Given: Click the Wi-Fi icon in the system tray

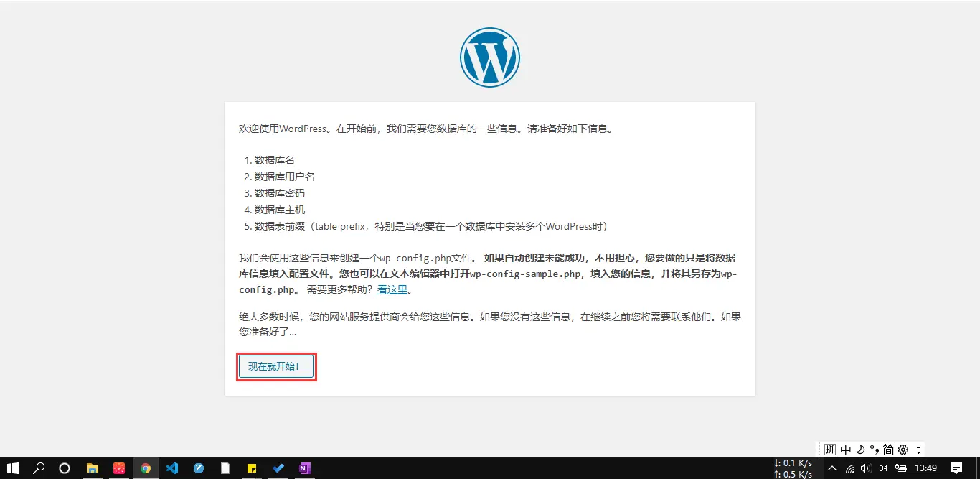Looking at the screenshot, I should pyautogui.click(x=850, y=468).
